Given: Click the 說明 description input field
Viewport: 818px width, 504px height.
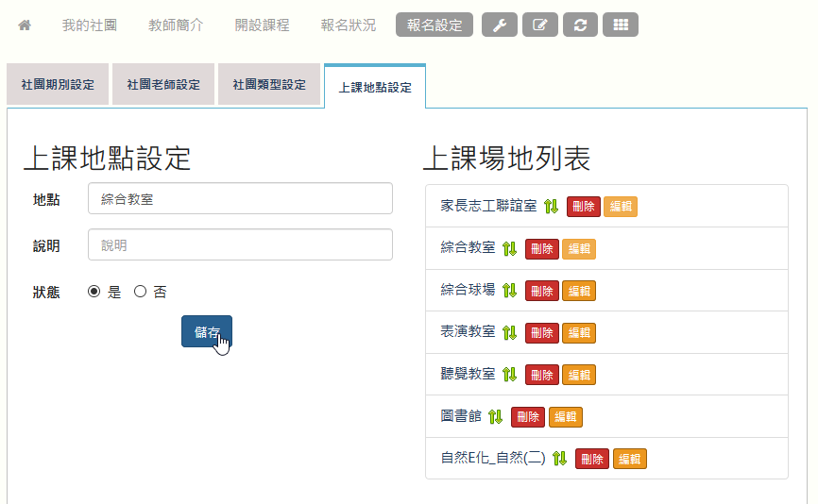Looking at the screenshot, I should point(240,245).
